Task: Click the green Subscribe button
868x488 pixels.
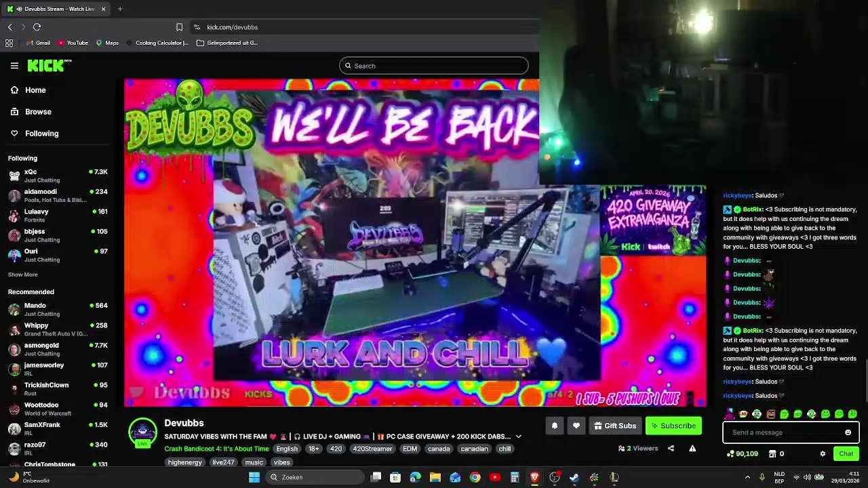Action: (x=673, y=426)
